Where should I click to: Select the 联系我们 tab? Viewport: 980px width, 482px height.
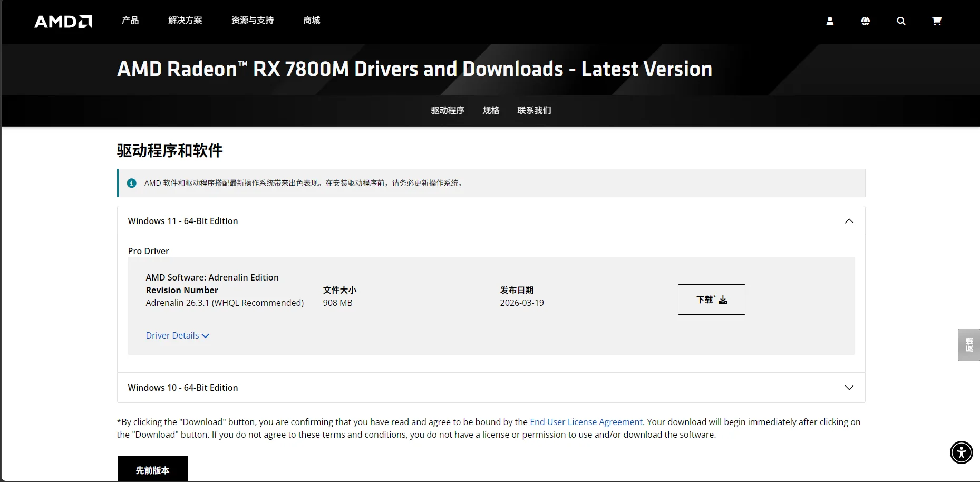[534, 110]
